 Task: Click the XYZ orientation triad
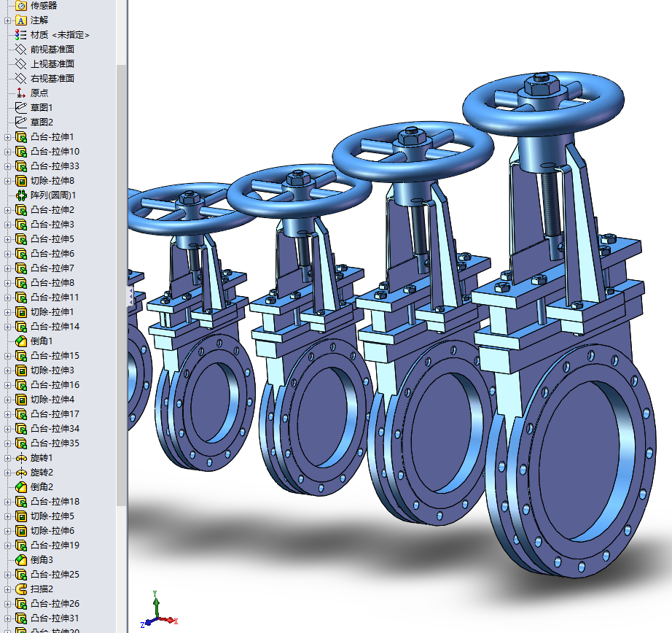click(x=158, y=610)
